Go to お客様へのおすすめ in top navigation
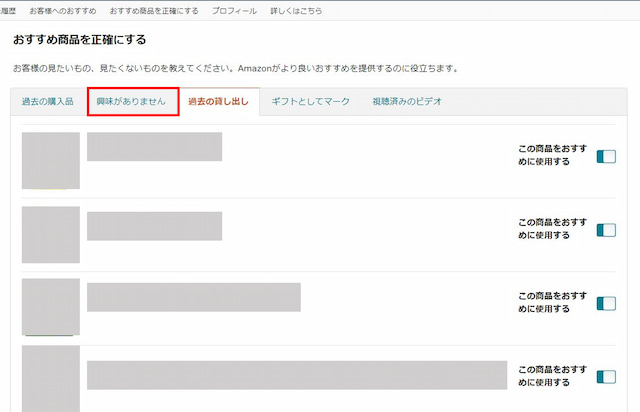 pos(63,11)
